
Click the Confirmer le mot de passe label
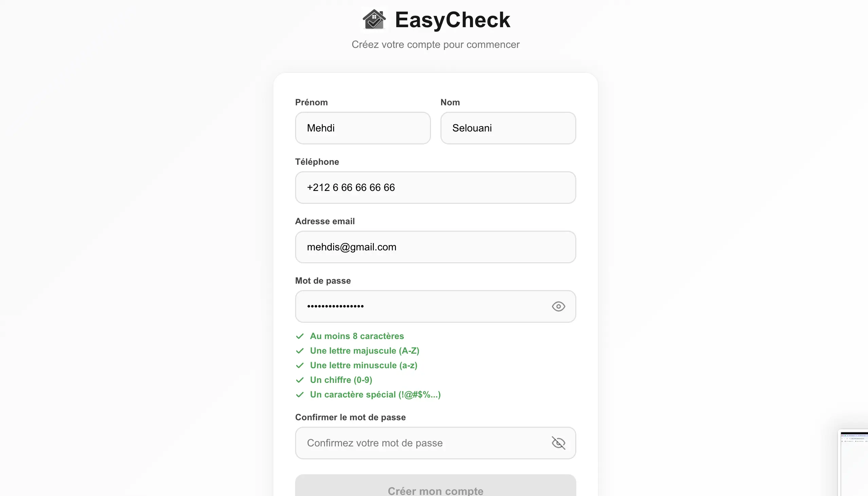coord(350,417)
